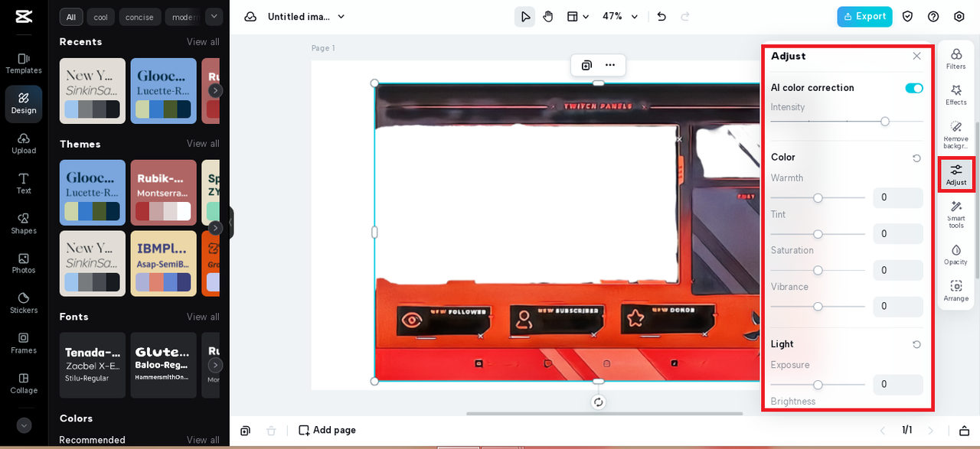The width and height of the screenshot is (980, 449).
Task: Click the Tint value input field
Action: (898, 233)
